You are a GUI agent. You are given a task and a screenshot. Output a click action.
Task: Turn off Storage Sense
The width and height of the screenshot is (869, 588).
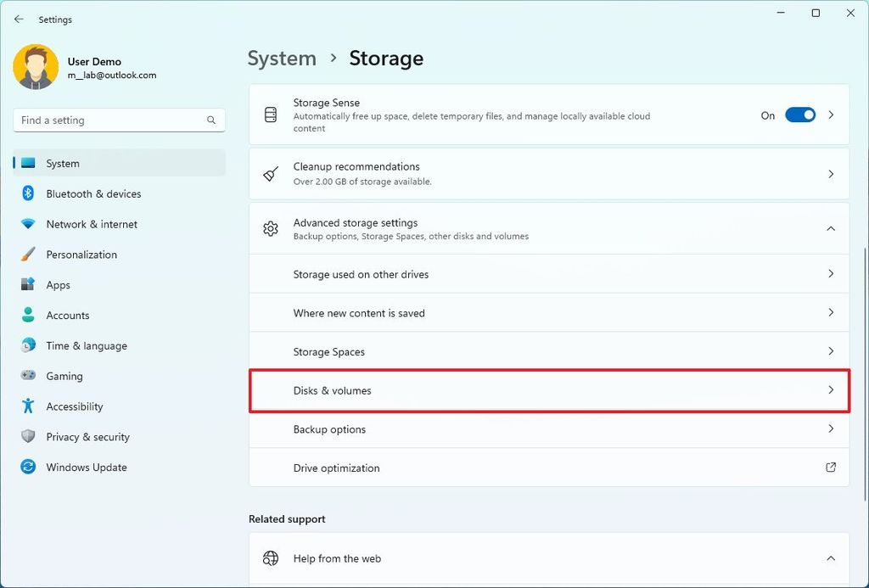pyautogui.click(x=800, y=115)
